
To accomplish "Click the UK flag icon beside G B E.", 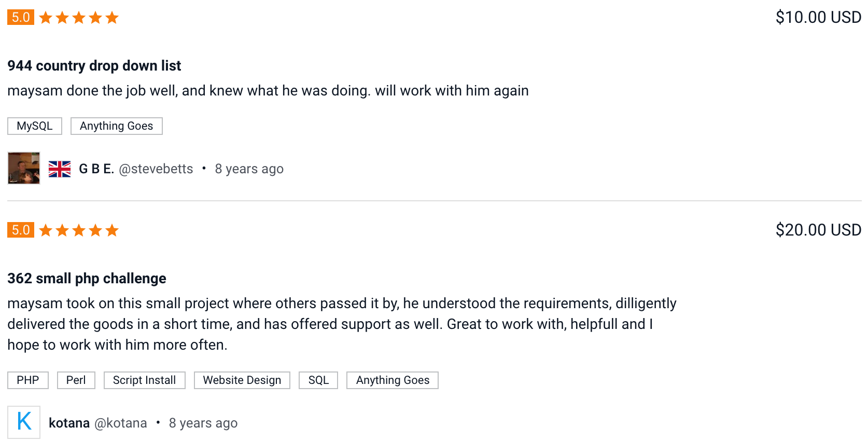I will point(60,169).
